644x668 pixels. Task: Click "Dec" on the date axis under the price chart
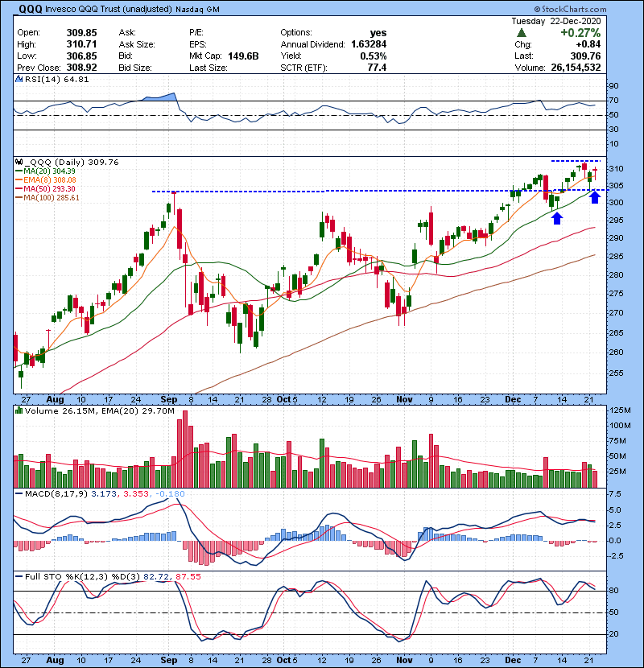pyautogui.click(x=513, y=400)
